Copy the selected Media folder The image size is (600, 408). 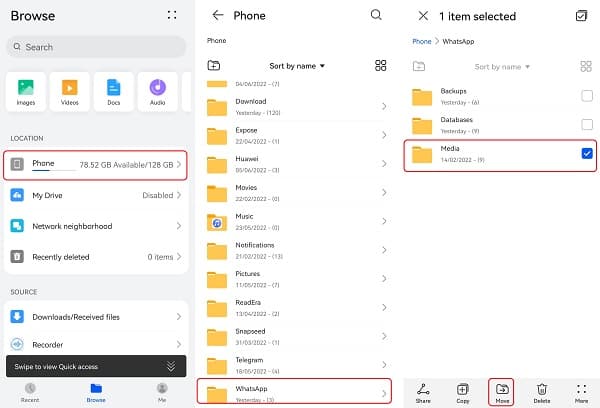click(x=463, y=393)
